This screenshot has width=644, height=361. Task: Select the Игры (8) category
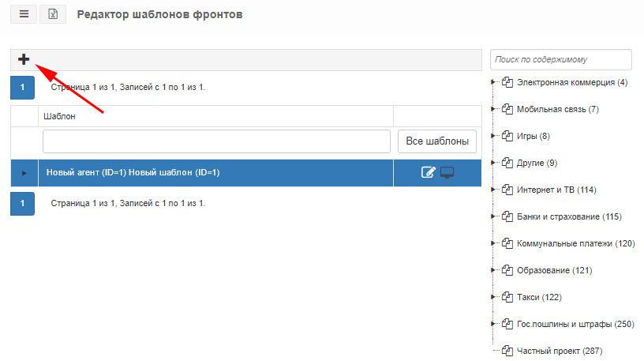point(533,136)
